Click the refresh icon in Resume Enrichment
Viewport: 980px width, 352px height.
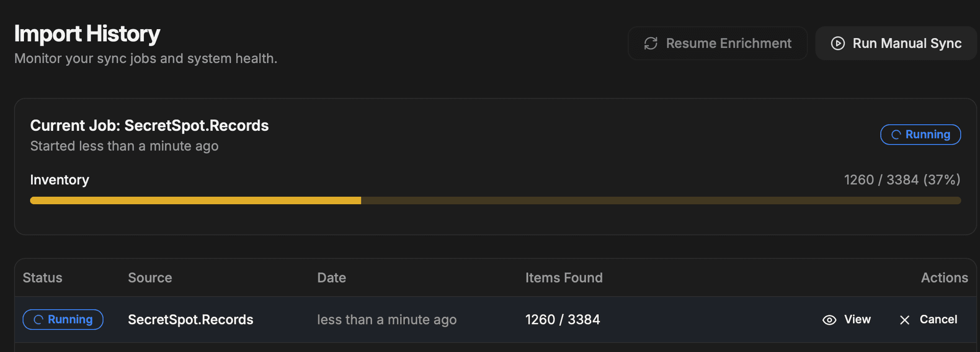pyautogui.click(x=650, y=43)
